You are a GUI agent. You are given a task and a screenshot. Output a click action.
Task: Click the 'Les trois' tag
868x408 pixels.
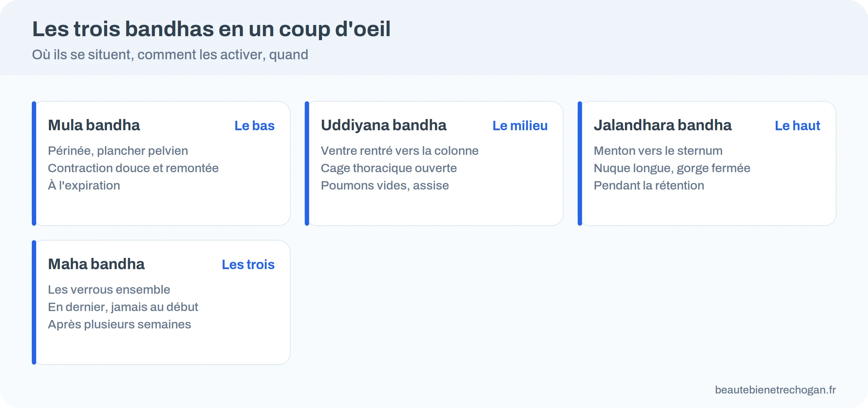[x=248, y=264]
